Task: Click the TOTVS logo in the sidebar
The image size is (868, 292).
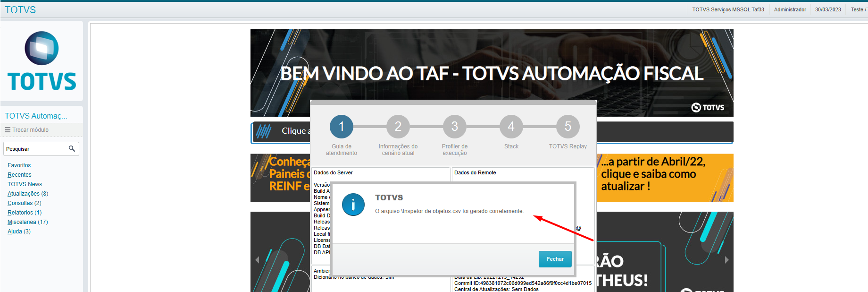Action: (42, 61)
